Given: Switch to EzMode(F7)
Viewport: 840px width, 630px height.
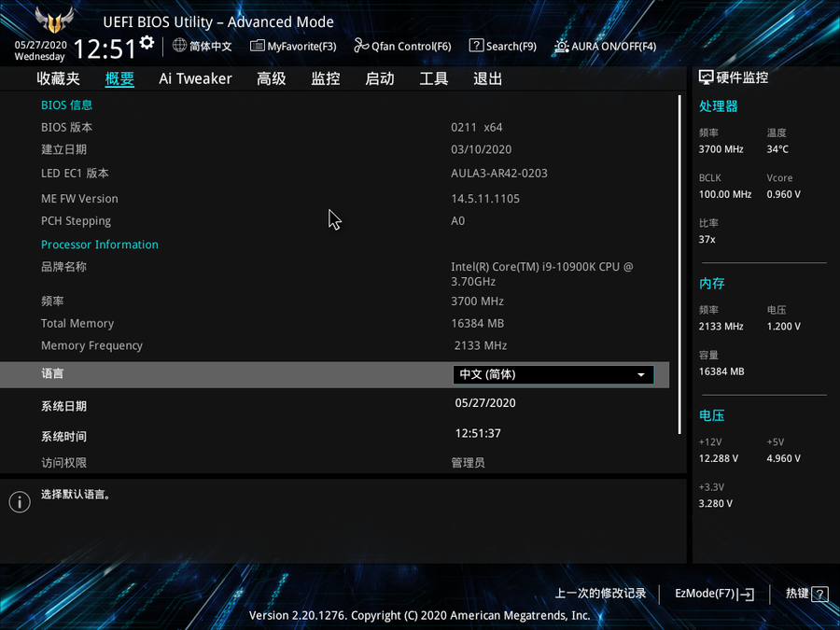Looking at the screenshot, I should coord(714,594).
